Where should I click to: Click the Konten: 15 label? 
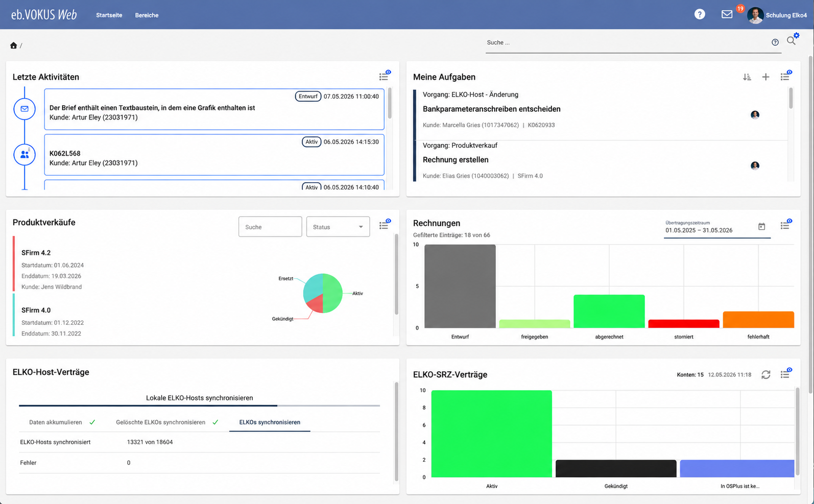(690, 375)
